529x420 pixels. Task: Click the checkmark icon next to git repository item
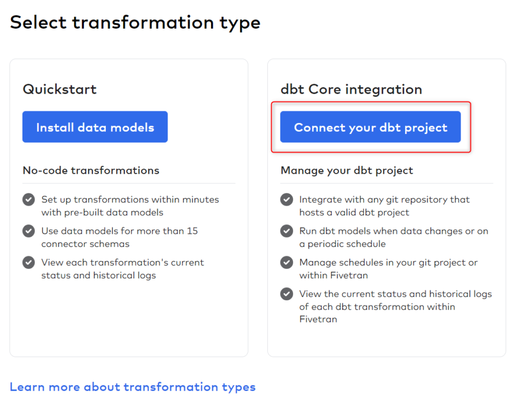point(287,200)
